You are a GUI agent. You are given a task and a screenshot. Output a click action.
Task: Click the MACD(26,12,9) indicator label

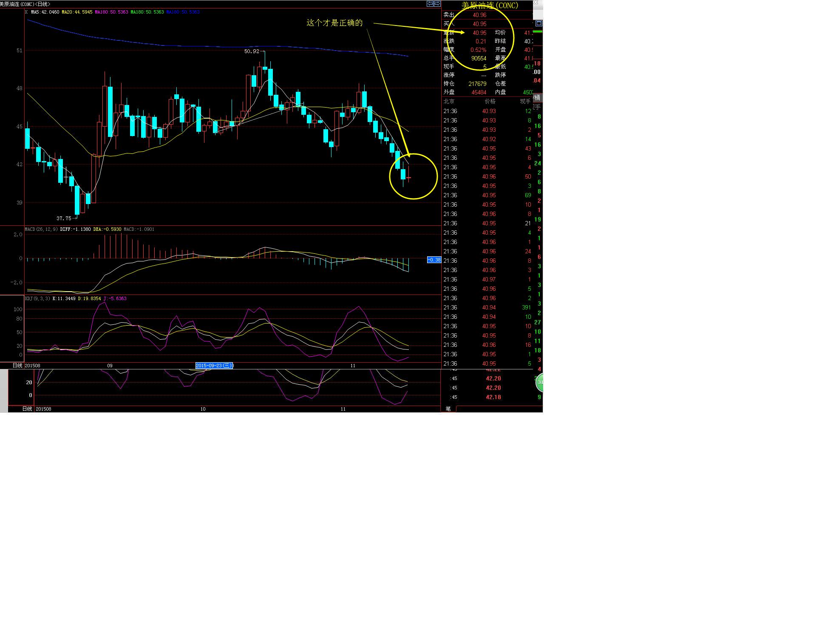41,229
